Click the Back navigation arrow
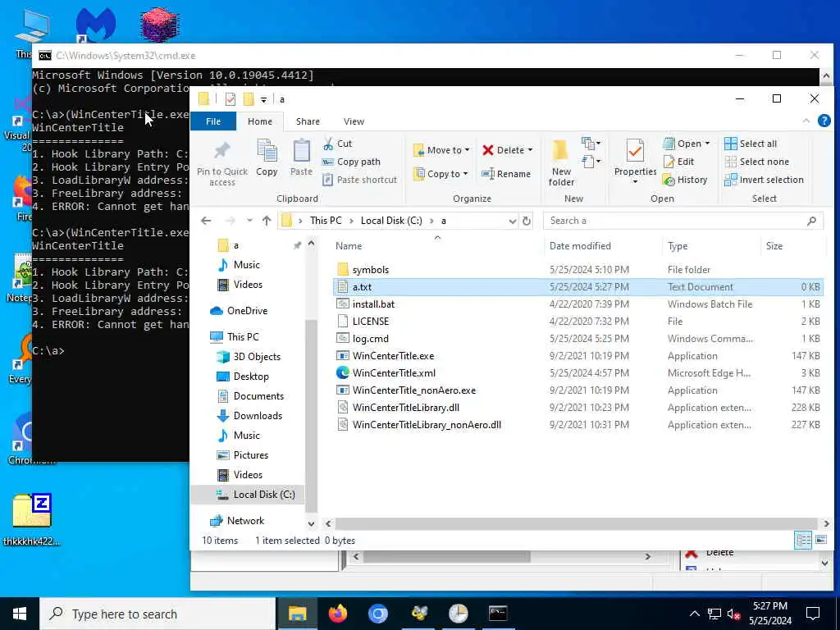840x630 pixels. click(x=206, y=221)
